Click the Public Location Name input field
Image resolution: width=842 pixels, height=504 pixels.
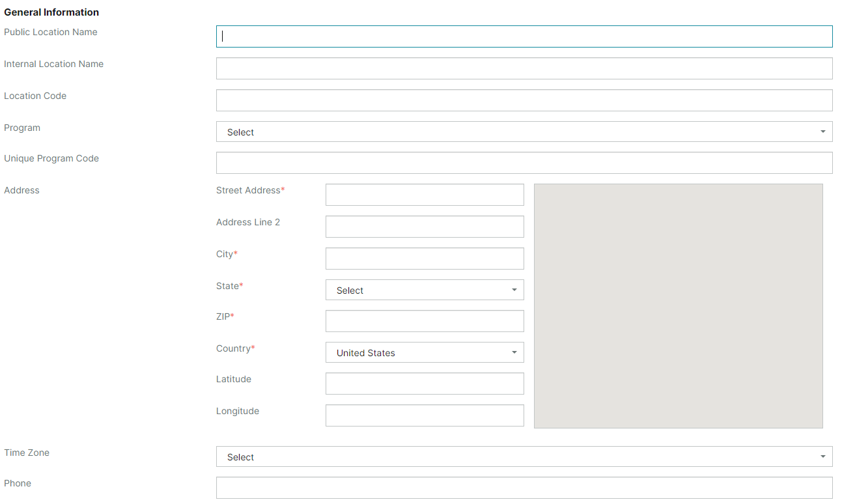pyautogui.click(x=524, y=36)
